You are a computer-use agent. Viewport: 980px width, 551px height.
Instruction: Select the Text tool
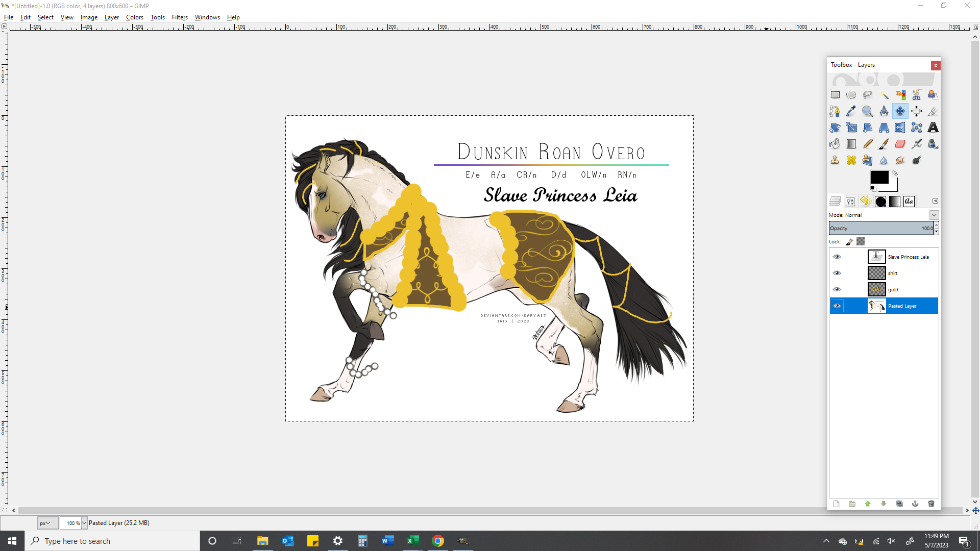tap(933, 128)
